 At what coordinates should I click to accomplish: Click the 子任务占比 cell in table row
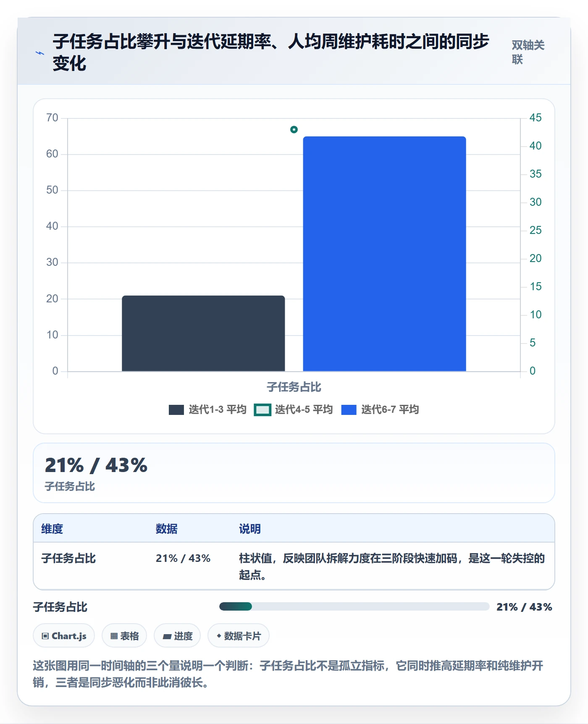click(x=68, y=558)
